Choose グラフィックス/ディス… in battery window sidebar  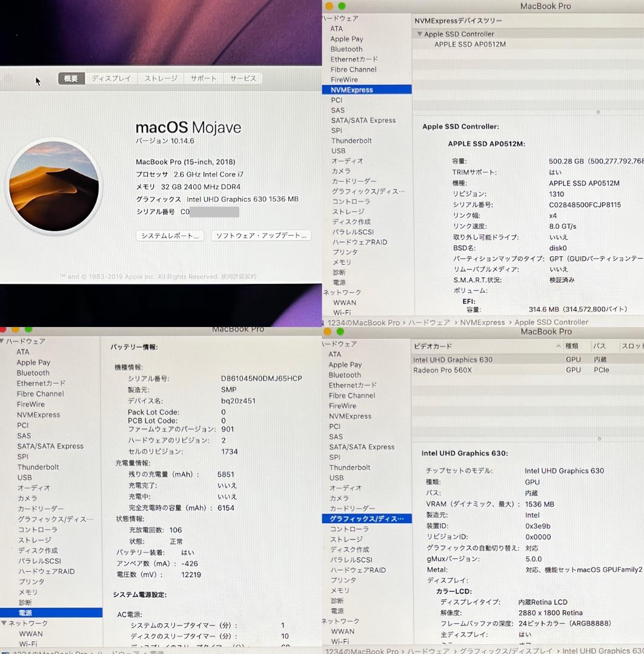coord(55,520)
